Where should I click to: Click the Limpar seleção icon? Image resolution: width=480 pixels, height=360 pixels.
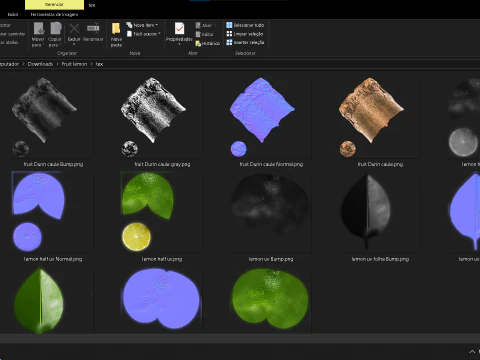coord(229,34)
